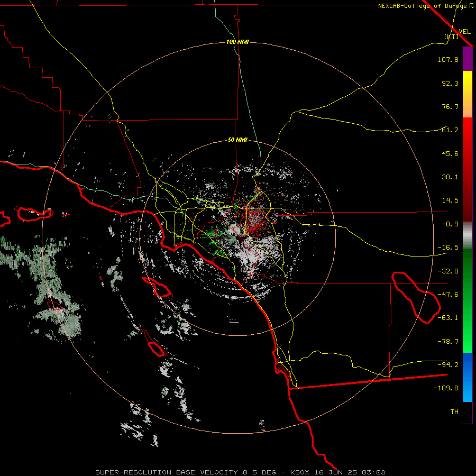The width and height of the screenshot is (476, 476).
Task: Select the 61.2 legend value
Action: pos(450,130)
